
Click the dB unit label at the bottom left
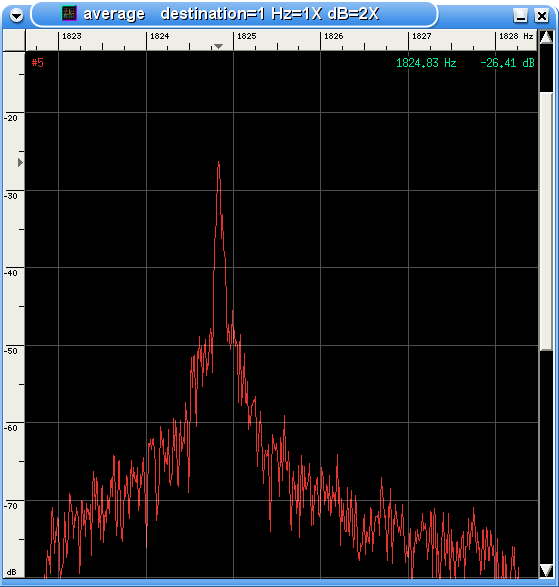[12, 572]
